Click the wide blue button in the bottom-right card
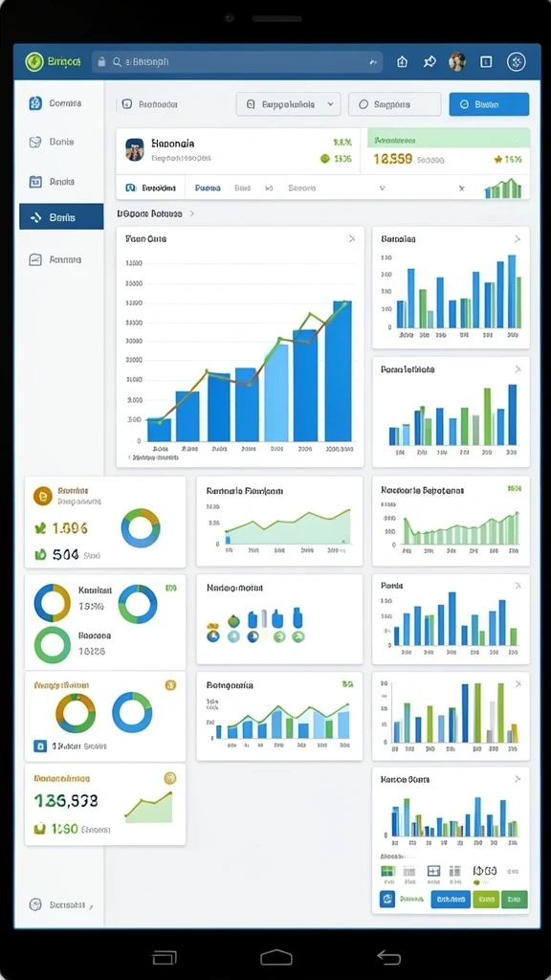 click(451, 900)
